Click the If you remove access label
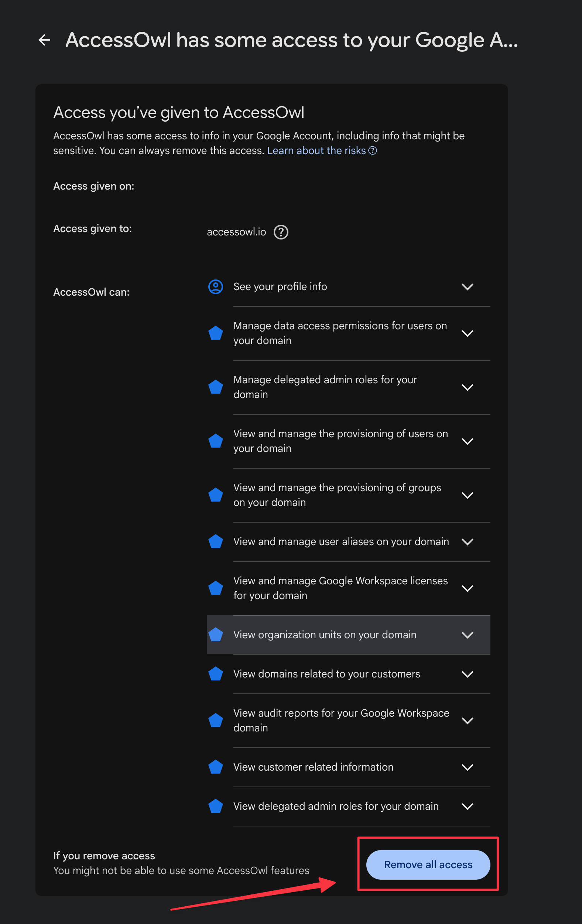582x924 pixels. coord(104,856)
